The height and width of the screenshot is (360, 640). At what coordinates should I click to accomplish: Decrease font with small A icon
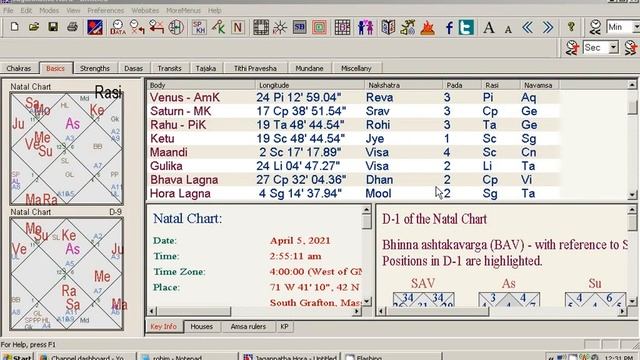pos(508,29)
